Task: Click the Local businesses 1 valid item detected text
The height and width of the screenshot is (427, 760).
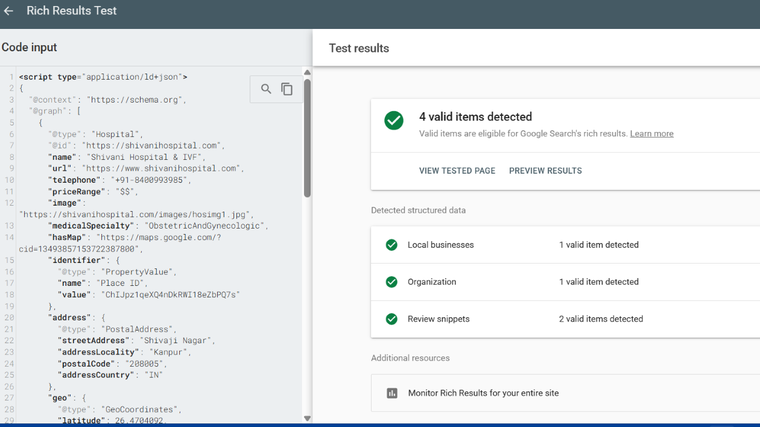Action: click(x=599, y=245)
